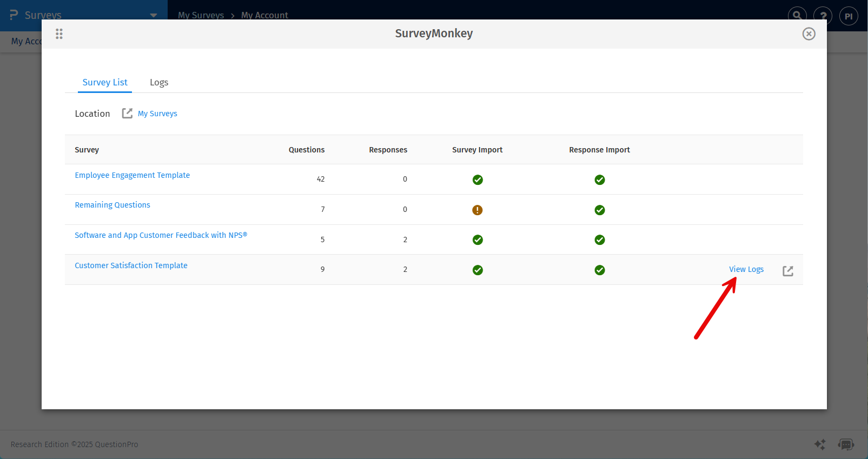Image resolution: width=868 pixels, height=459 pixels.
Task: Open the chat bubble icon in footer
Action: pyautogui.click(x=845, y=444)
